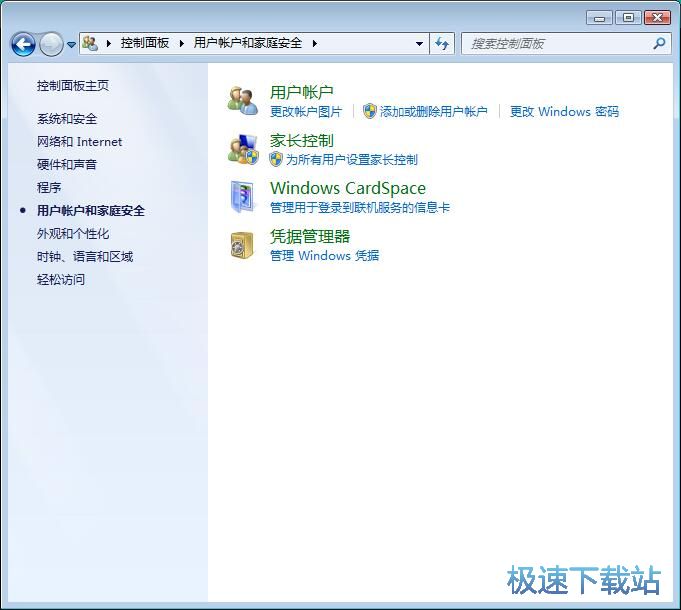Viewport: 681px width, 610px height.
Task: Maximize the Control Panel window
Action: (628, 18)
